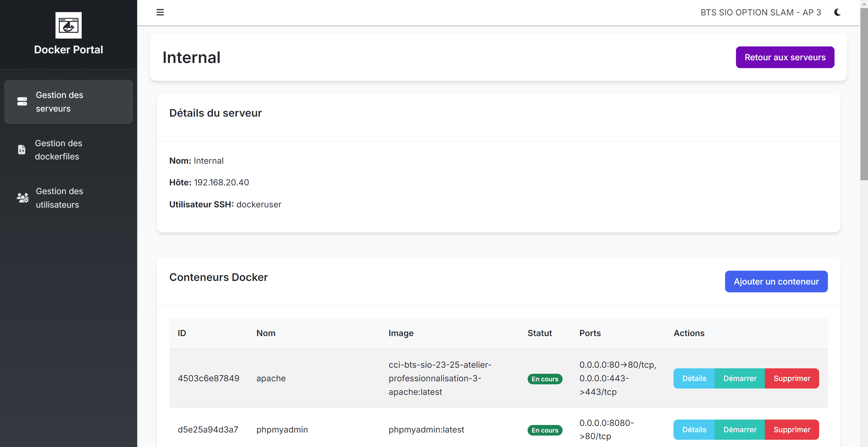Toggle the hamburger sidebar menu icon

coord(160,12)
